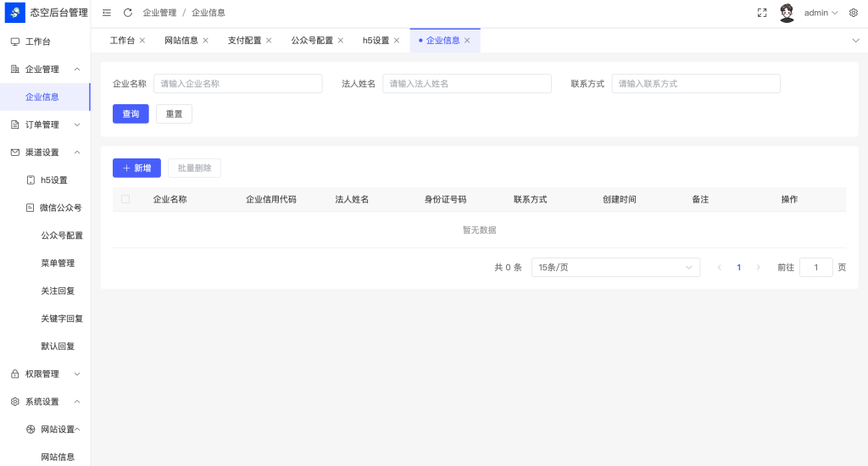Collapse the 系统设置 menu chevron
The width and height of the screenshot is (868, 466).
77,402
